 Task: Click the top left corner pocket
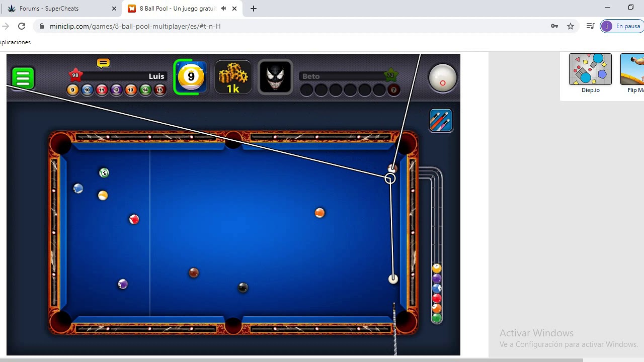pos(61,144)
